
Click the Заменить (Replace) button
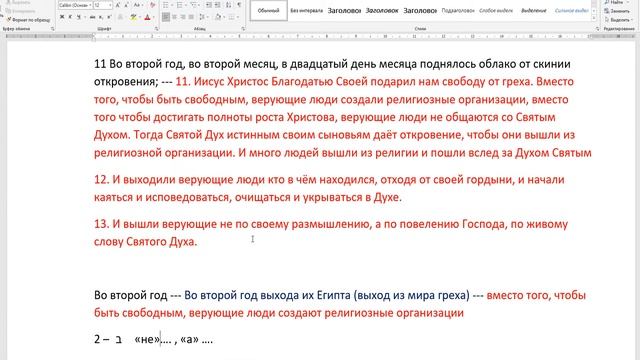[x=617, y=11]
